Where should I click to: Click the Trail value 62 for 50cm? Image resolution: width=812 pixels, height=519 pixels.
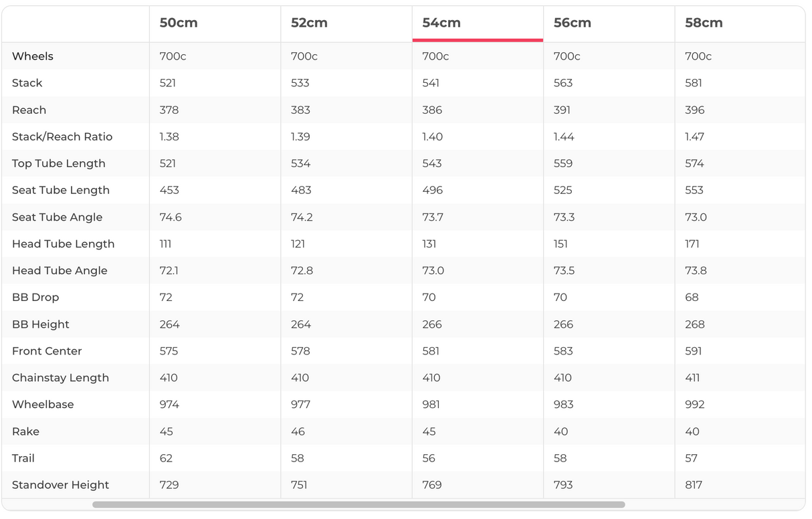click(x=166, y=458)
